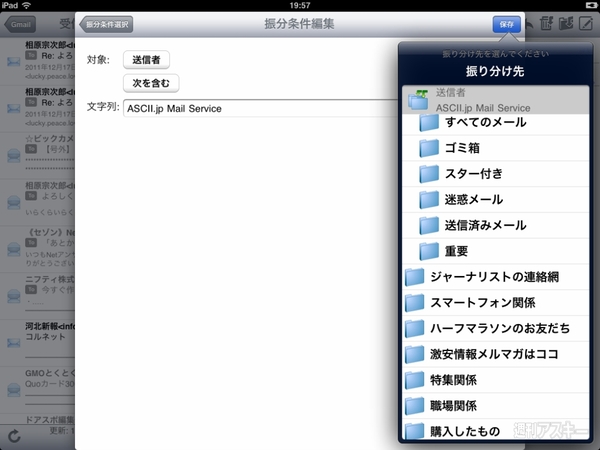
Task: Tap the sender filter folder icon in header
Action: 418,99
